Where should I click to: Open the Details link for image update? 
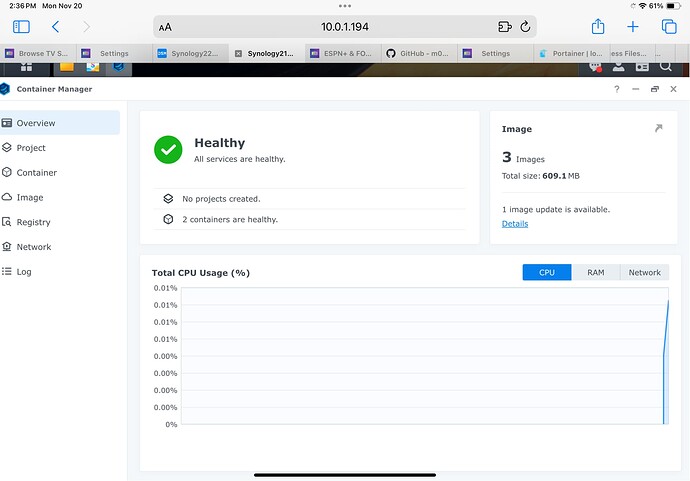coord(515,224)
